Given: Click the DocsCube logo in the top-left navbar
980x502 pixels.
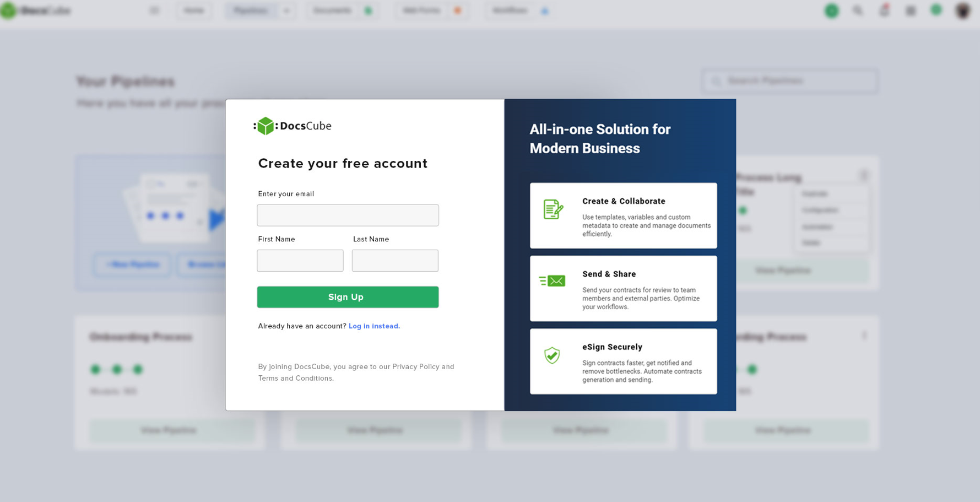Looking at the screenshot, I should [35, 10].
